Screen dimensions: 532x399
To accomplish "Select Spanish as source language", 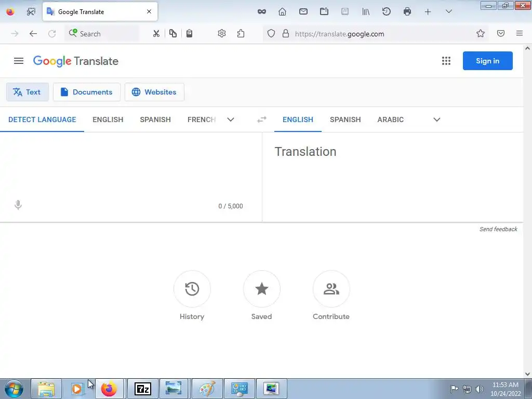I will 155,119.
